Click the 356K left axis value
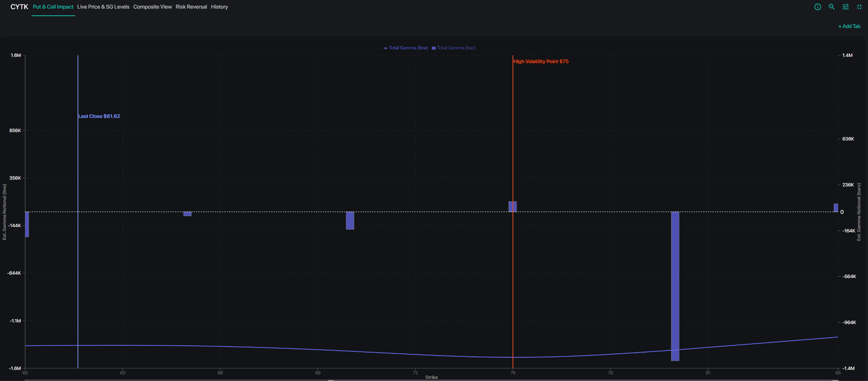The image size is (868, 381). click(x=15, y=178)
